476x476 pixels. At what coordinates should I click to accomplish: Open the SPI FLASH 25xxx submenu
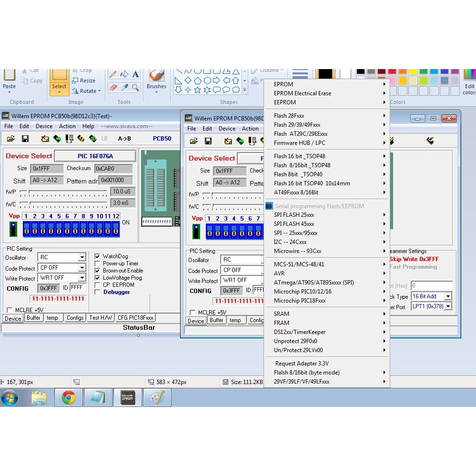327,215
